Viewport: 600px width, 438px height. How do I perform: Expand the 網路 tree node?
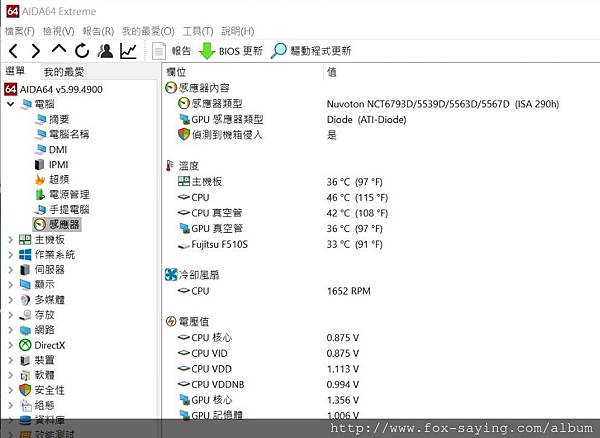(10, 330)
